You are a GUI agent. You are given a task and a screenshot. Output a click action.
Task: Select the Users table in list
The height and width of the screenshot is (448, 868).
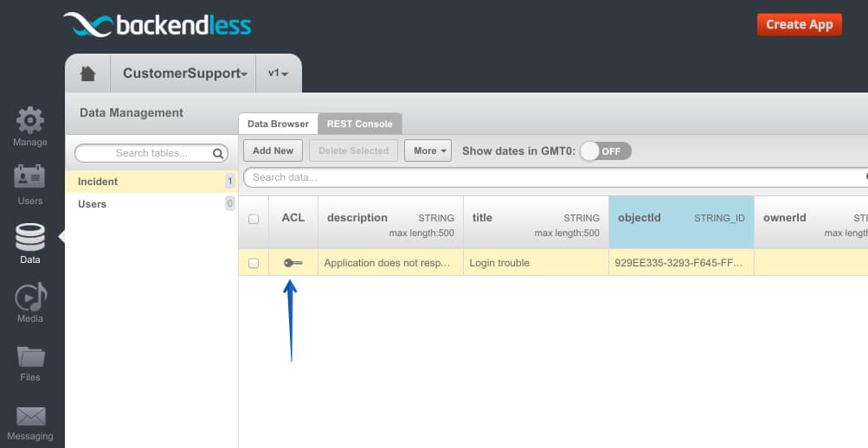pyautogui.click(x=151, y=204)
